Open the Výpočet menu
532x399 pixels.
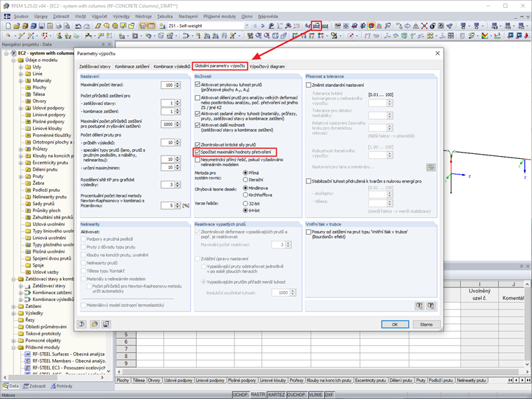pos(99,16)
